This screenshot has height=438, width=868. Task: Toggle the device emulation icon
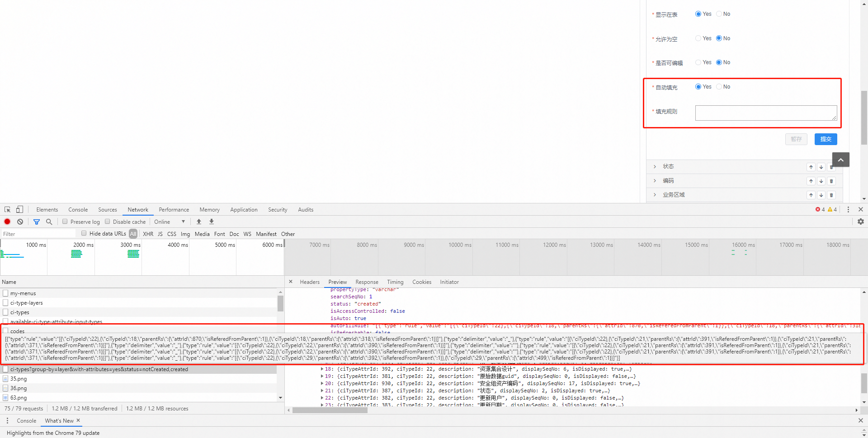(19, 209)
